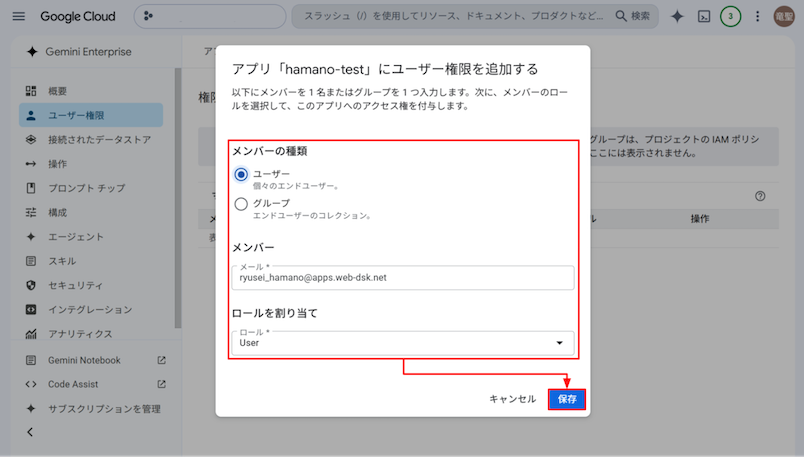Click the user account avatar
Screen dimensions: 804x457
pos(784,16)
